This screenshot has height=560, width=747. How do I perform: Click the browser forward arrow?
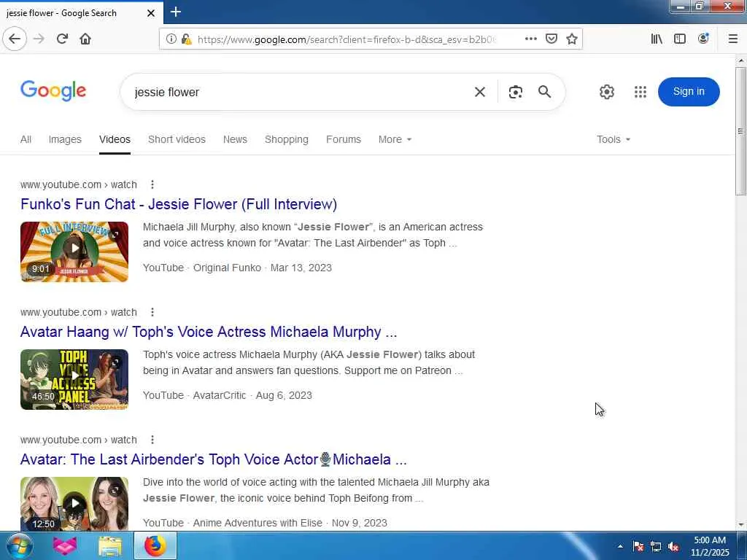(x=39, y=39)
